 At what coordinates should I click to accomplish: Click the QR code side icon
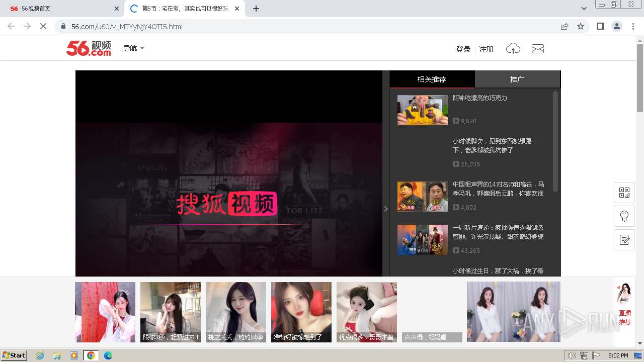click(624, 193)
